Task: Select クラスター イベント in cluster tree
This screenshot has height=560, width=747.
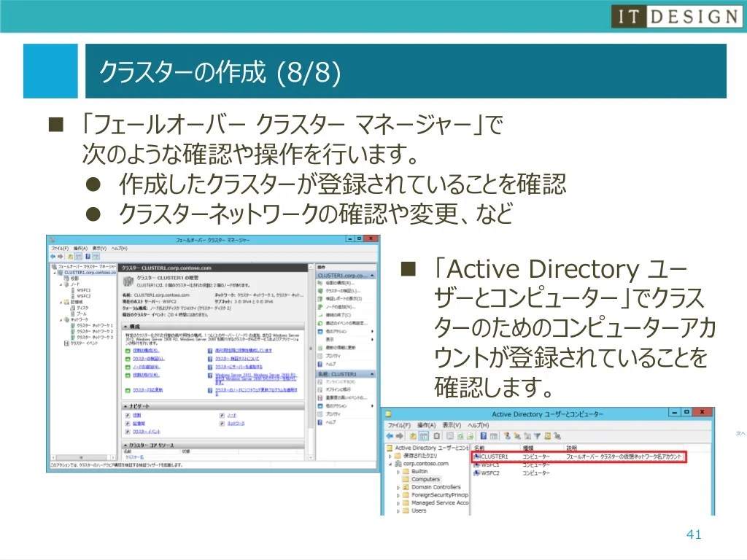Action: (x=84, y=343)
